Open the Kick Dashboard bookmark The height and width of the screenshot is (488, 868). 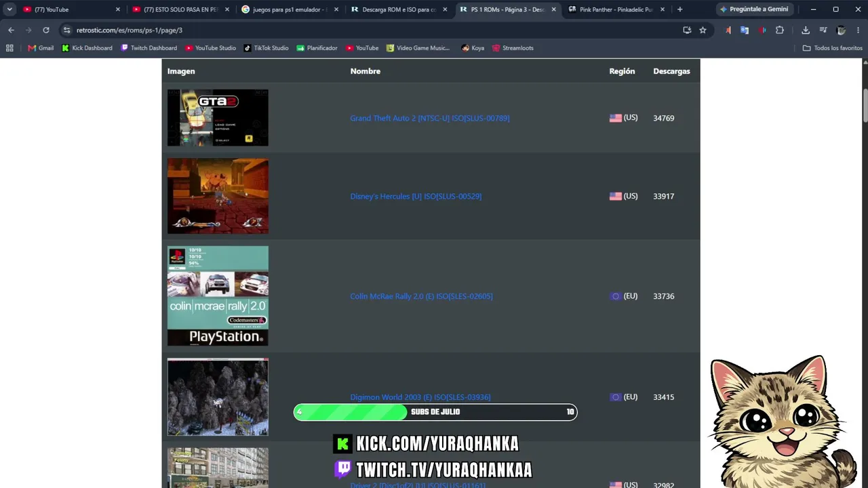(87, 48)
